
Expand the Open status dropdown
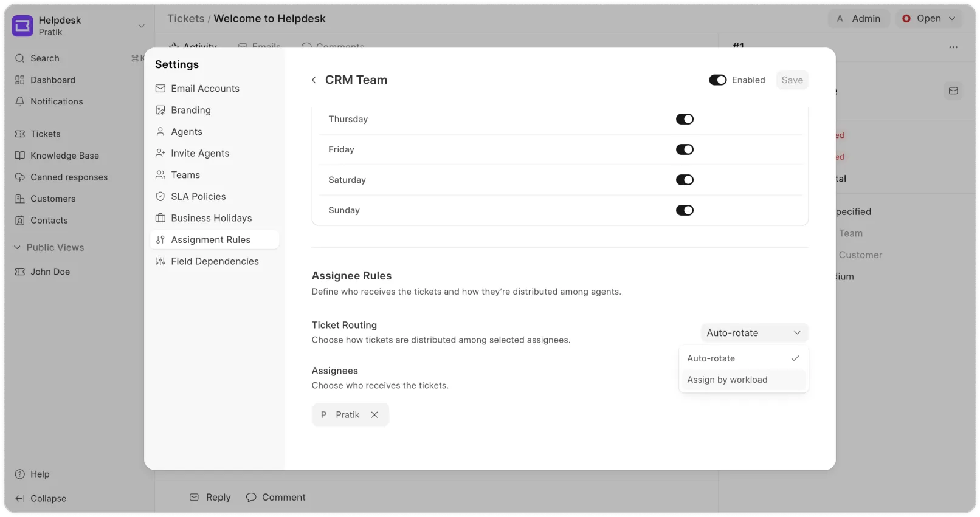tap(928, 19)
